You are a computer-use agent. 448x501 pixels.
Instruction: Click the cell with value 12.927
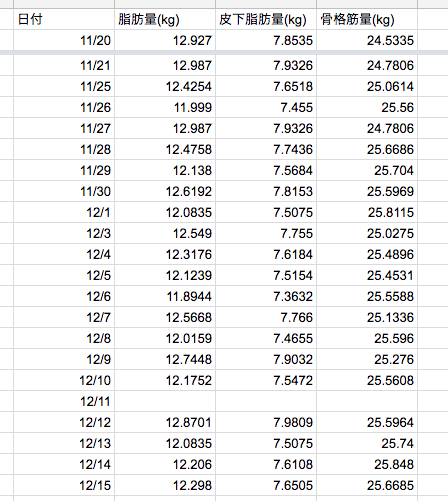(x=165, y=40)
